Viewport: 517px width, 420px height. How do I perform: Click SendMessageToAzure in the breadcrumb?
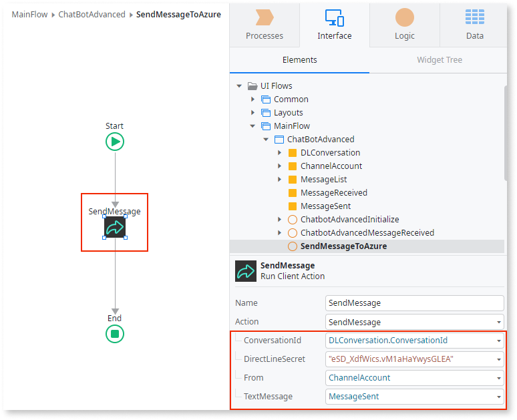click(x=178, y=15)
